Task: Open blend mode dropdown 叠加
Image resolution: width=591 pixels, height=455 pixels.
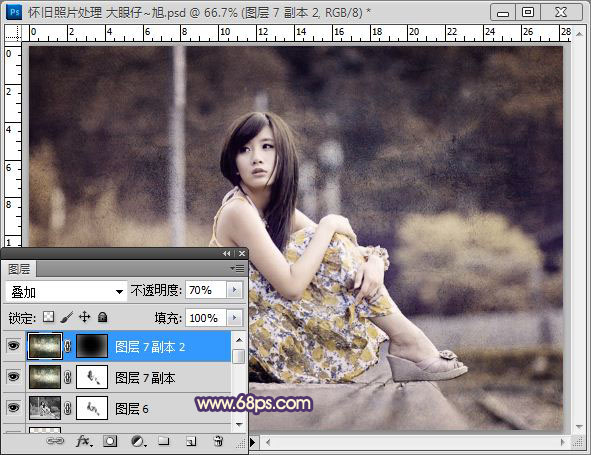Action: (x=66, y=291)
